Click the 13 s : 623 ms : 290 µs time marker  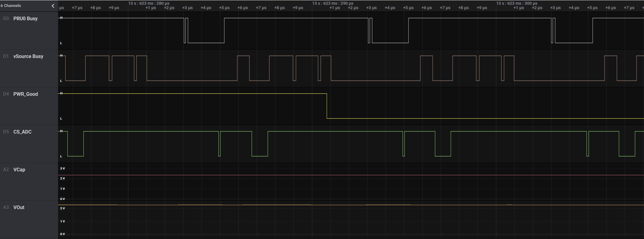point(333,3)
